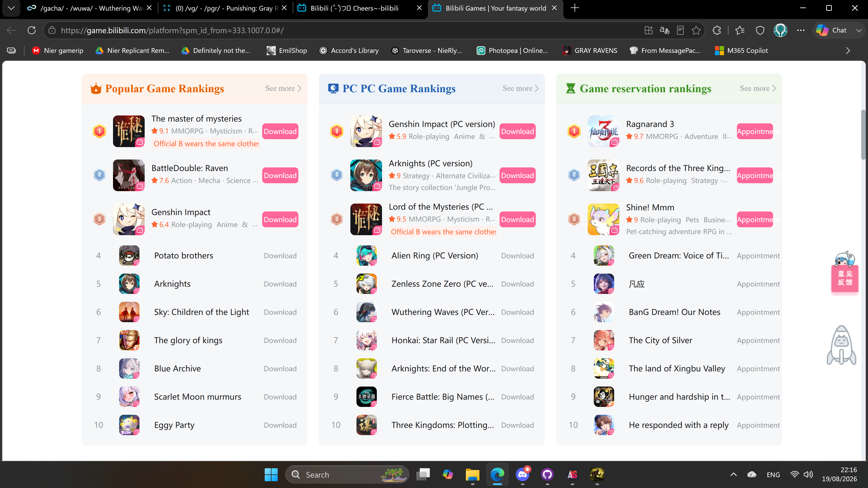Open Potato brothers game icon

pyautogui.click(x=129, y=256)
